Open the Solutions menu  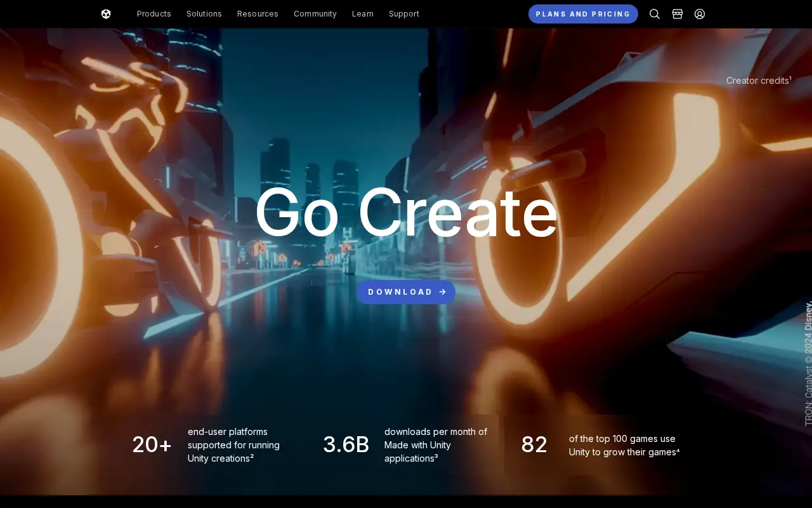(204, 14)
